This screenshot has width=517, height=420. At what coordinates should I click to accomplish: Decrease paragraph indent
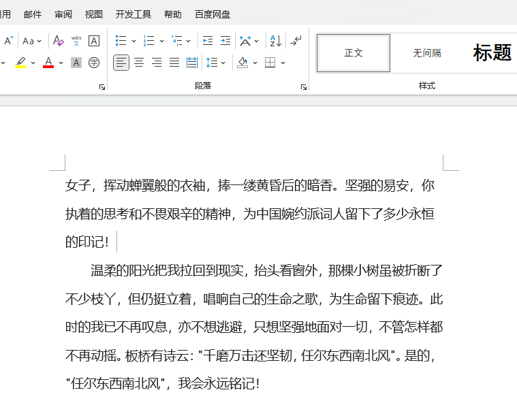click(208, 41)
